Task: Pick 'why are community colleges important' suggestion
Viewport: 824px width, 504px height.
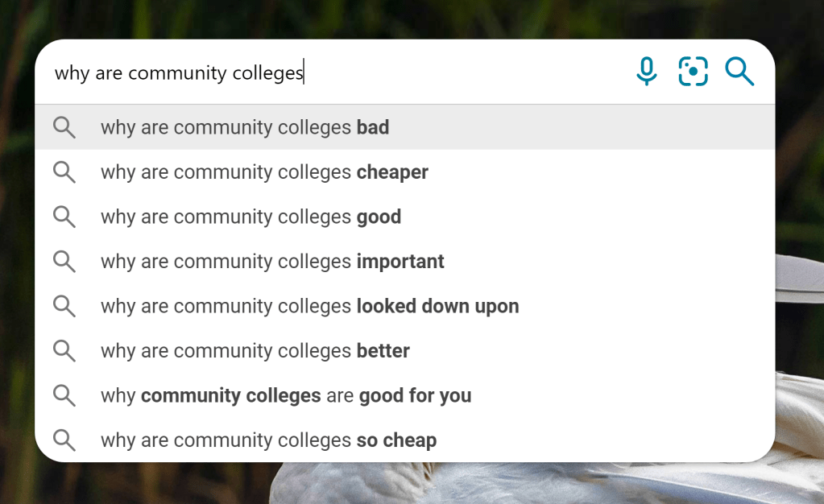Action: (x=272, y=262)
